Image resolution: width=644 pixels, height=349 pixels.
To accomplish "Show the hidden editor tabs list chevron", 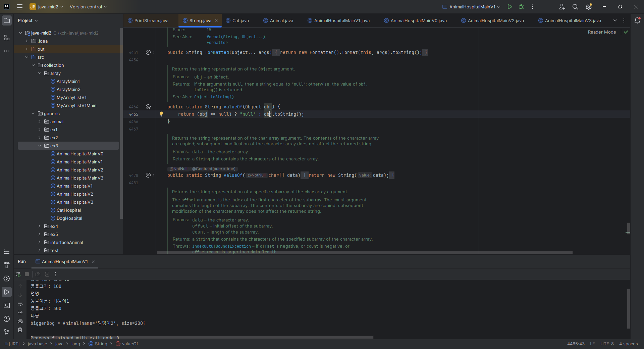I will coord(615,20).
